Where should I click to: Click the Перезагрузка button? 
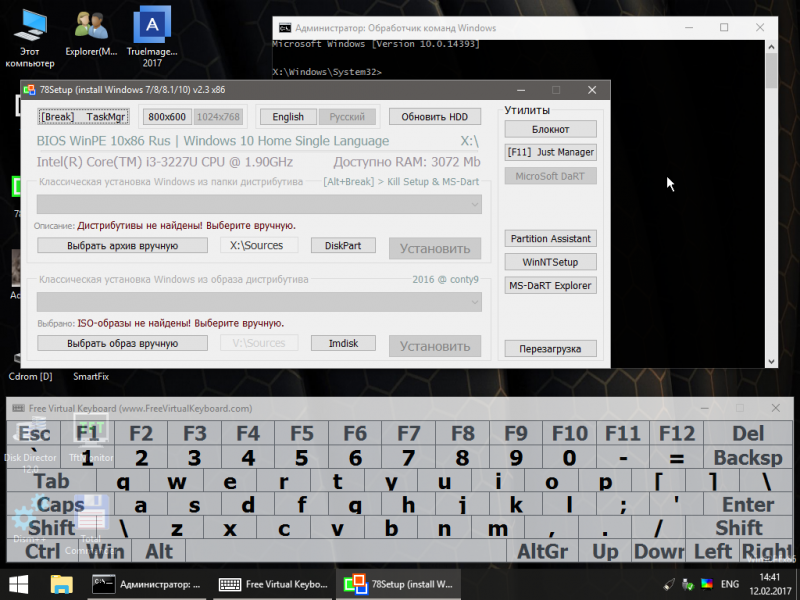pos(551,348)
